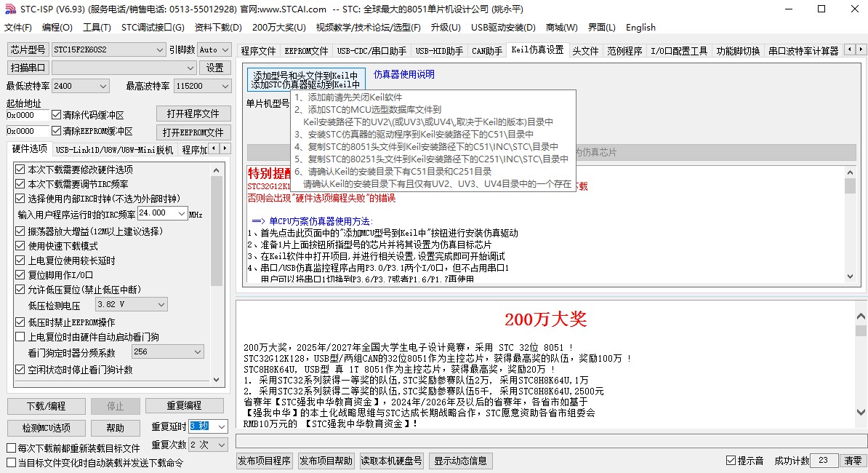Click 下载/编程 button
Image resolution: width=868 pixels, height=473 pixels.
(47, 406)
